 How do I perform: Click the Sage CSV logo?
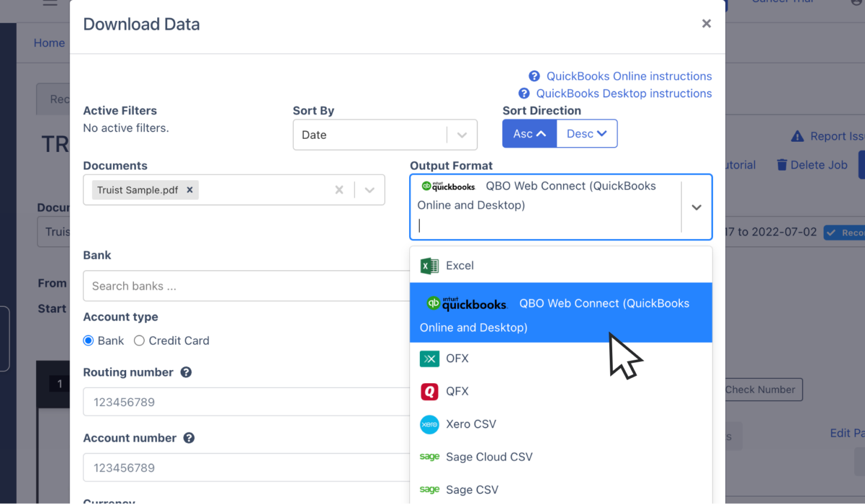point(429,490)
